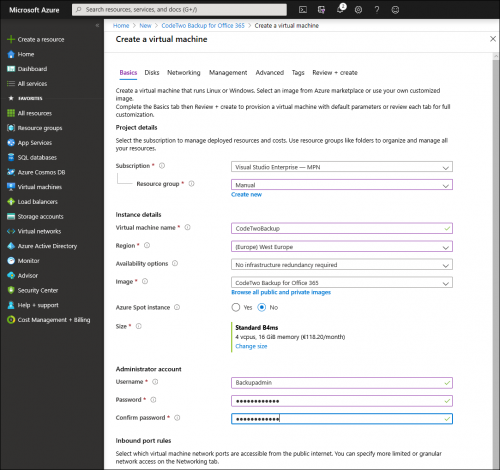Click the Dashboard icon in sidebar
Viewport: 500px width, 470px height.
click(x=11, y=69)
